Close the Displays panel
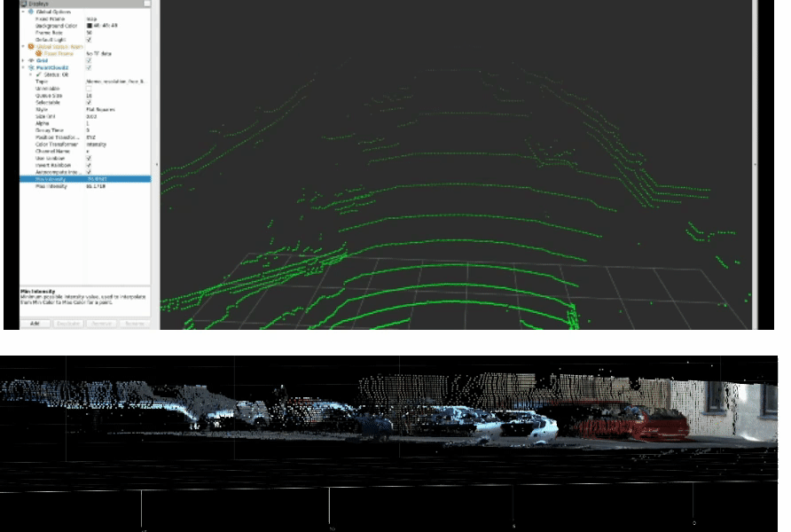Screen dimensions: 791x532 coord(146,3)
